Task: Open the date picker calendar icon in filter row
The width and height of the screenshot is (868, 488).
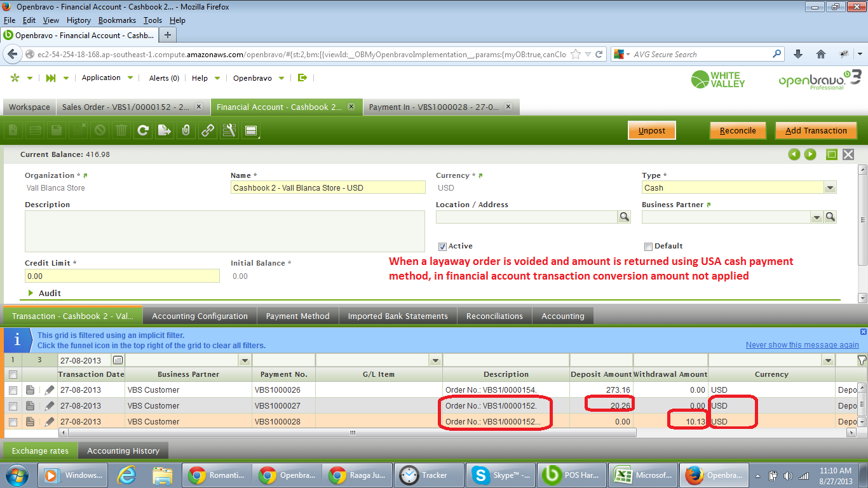Action: click(118, 360)
